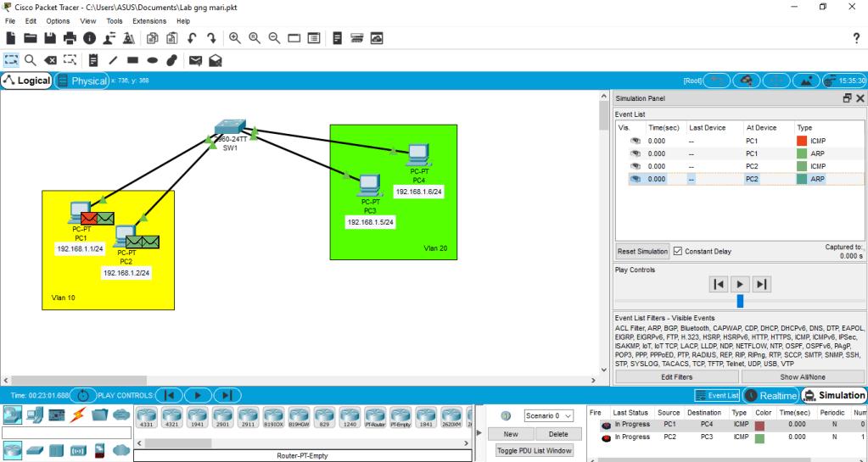868x462 pixels.
Task: Toggle visibility eye for PC1 ICMP event
Action: 635,141
